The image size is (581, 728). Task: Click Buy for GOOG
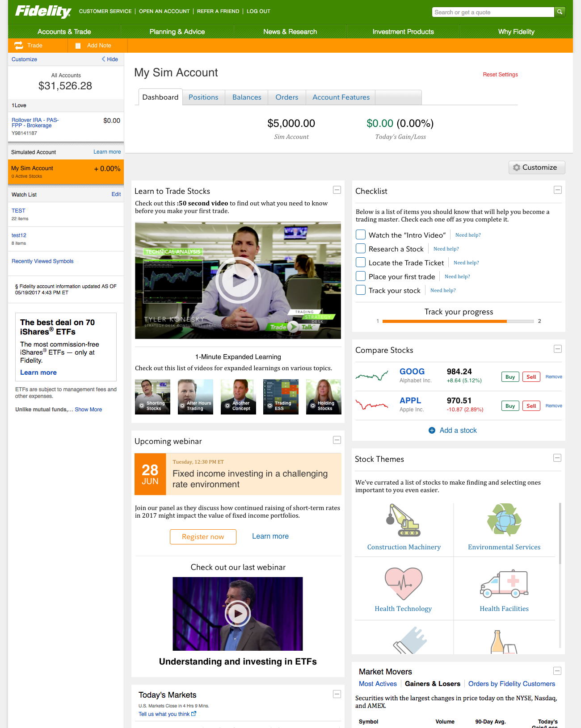point(510,377)
